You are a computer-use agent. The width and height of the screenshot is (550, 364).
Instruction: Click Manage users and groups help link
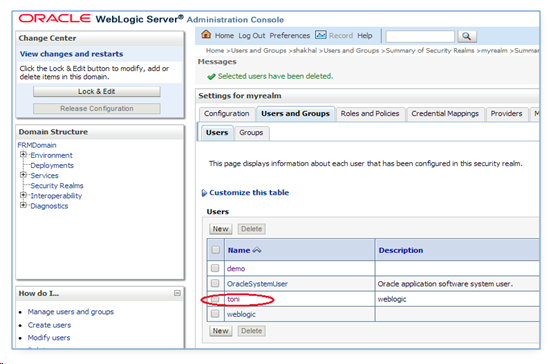point(71,312)
